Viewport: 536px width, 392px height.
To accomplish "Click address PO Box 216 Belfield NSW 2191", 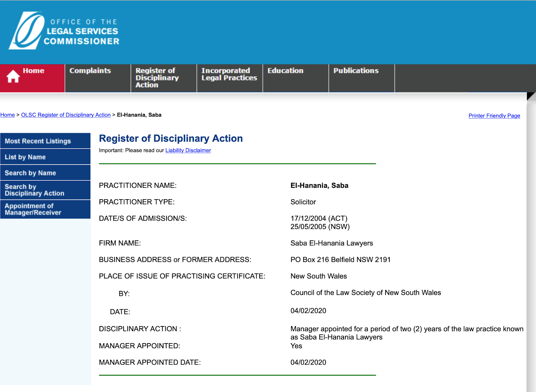I will tap(340, 259).
